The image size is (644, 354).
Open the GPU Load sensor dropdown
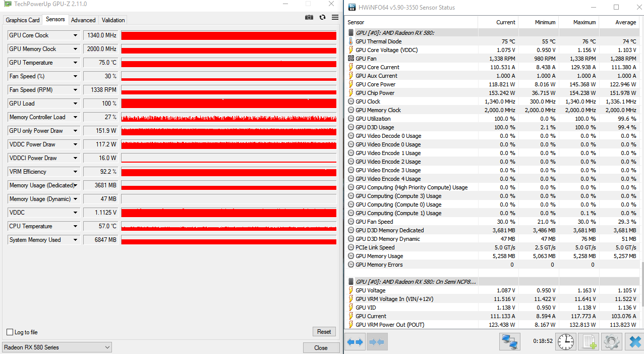pos(76,104)
